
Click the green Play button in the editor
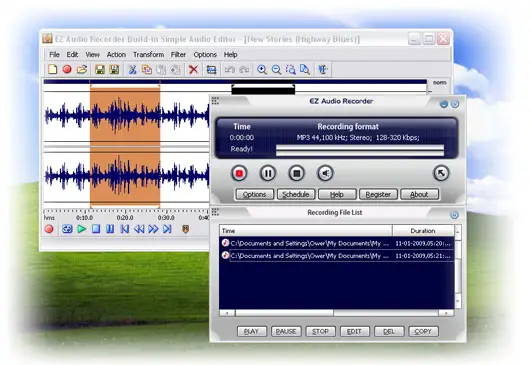[x=81, y=229]
